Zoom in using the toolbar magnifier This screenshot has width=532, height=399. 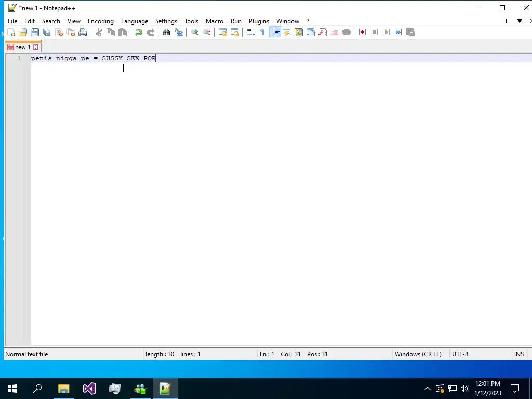tap(194, 32)
